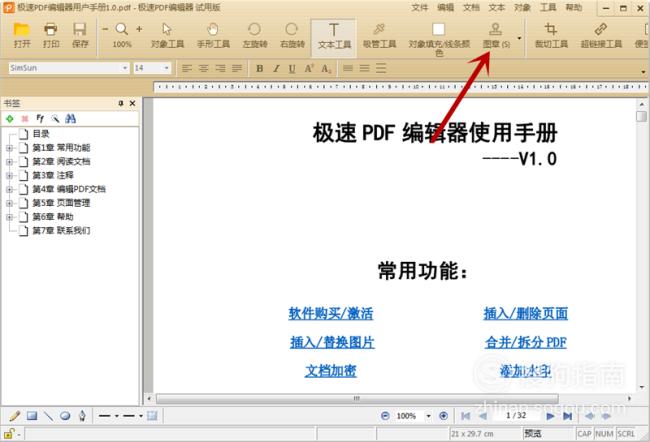Screen dimensions: 650x442
Task: Expand 第5章 页面管理 bookmark
Action: click(x=9, y=203)
